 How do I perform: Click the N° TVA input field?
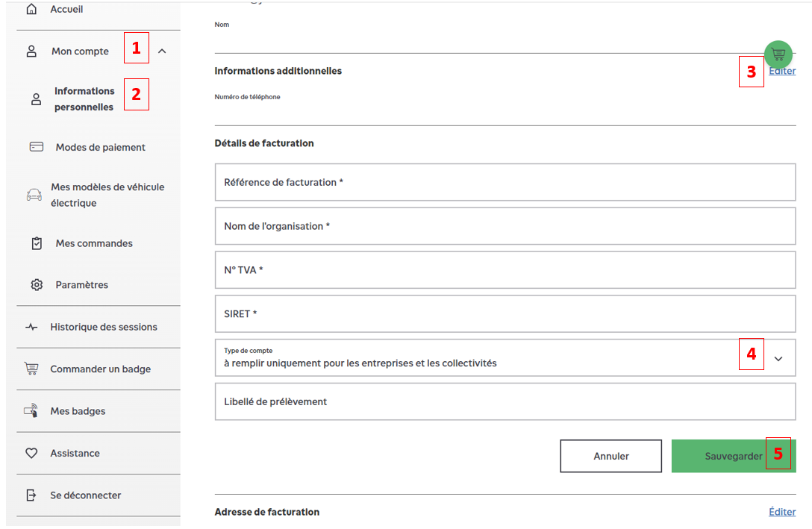[505, 269]
